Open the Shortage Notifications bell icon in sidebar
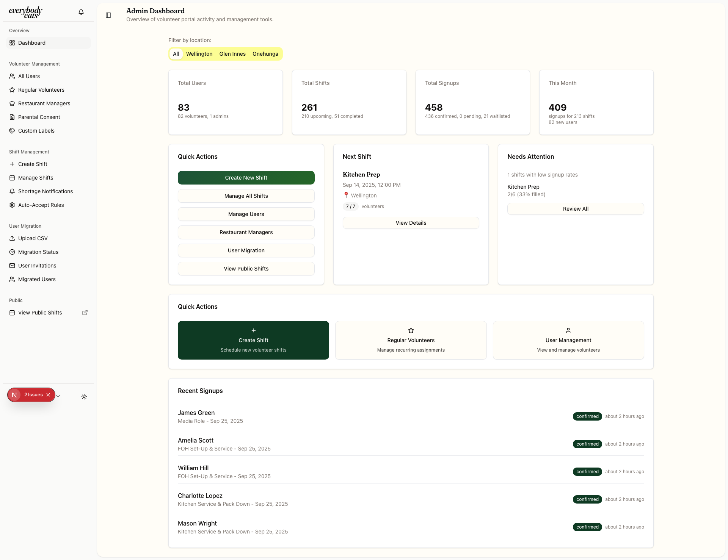This screenshot has width=728, height=560. pos(13,191)
